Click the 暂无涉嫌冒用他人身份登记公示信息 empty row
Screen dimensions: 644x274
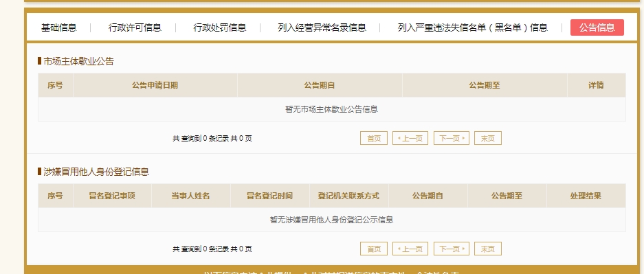pos(332,220)
